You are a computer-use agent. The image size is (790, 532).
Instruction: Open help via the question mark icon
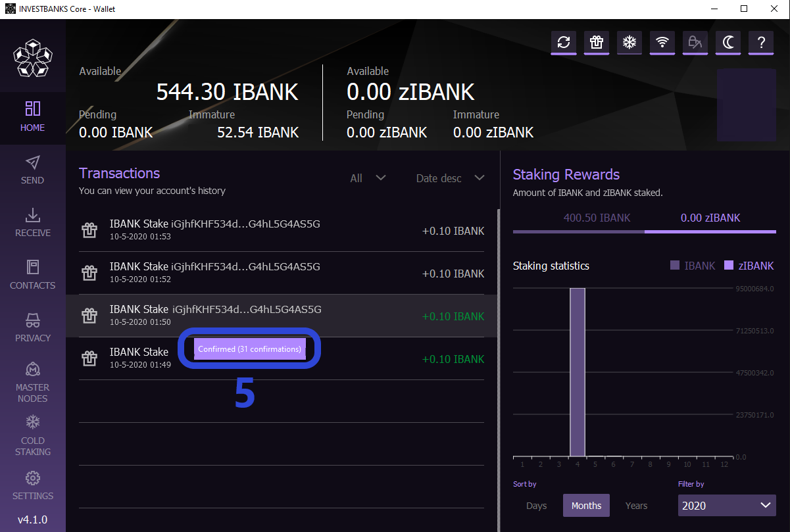tap(761, 43)
